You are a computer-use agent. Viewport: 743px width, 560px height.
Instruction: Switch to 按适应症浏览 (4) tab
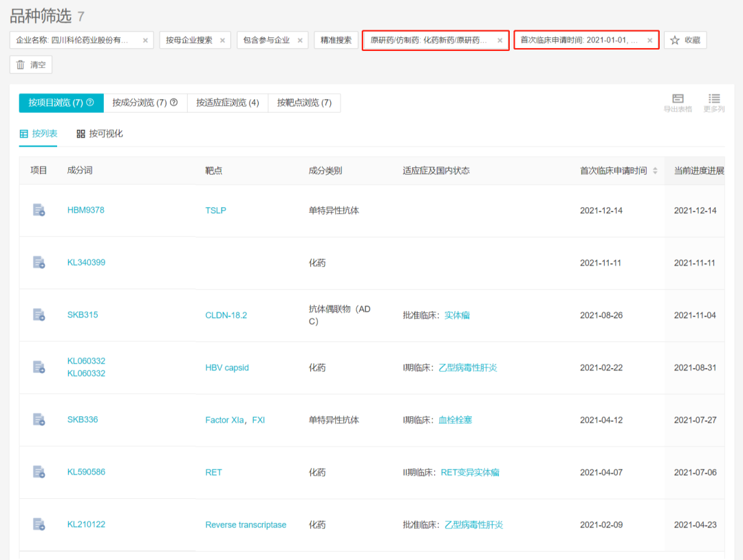pos(227,103)
